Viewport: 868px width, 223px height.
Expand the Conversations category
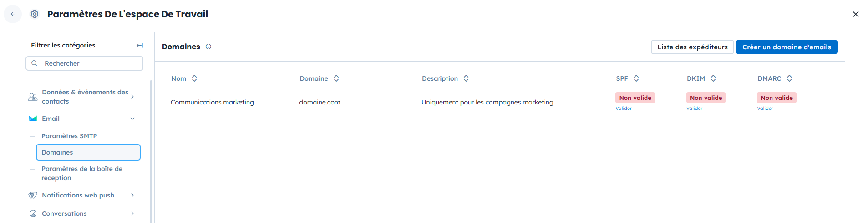coord(132,213)
